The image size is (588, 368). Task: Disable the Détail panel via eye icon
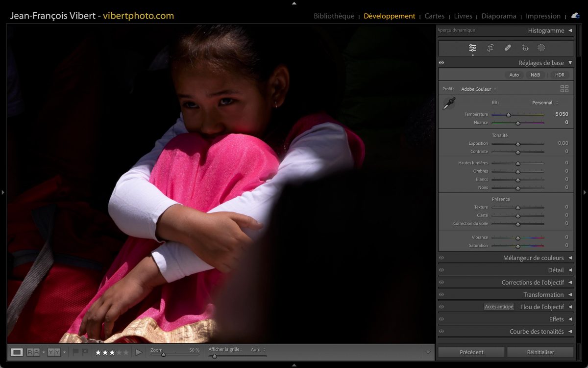click(x=441, y=270)
